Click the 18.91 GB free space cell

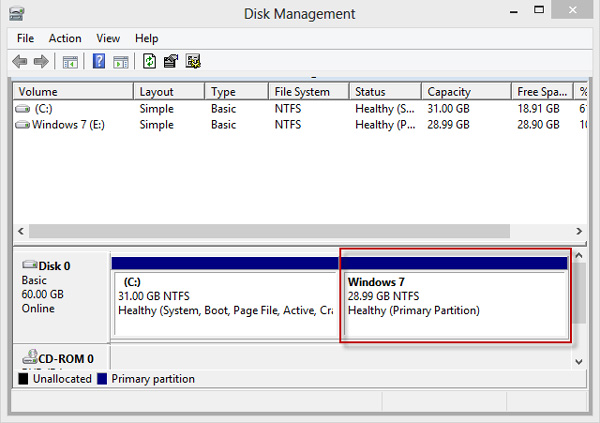point(538,109)
